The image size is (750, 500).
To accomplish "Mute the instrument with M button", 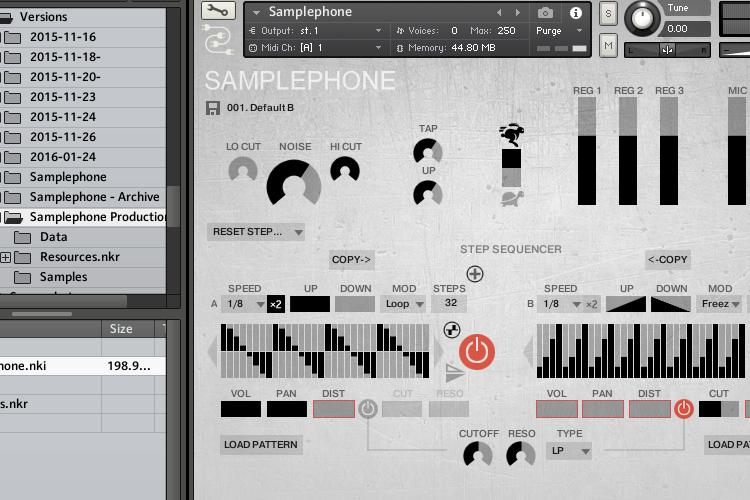I will click(608, 46).
